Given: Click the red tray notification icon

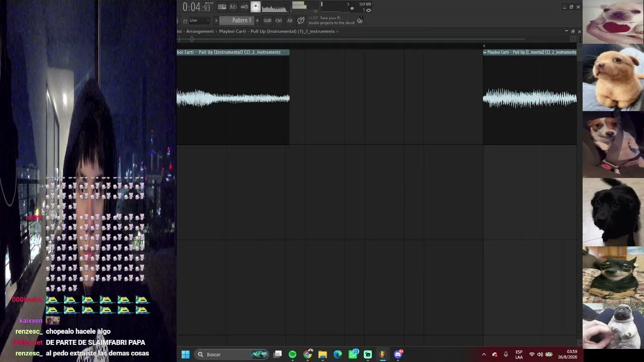Looking at the screenshot, I should 495,354.
